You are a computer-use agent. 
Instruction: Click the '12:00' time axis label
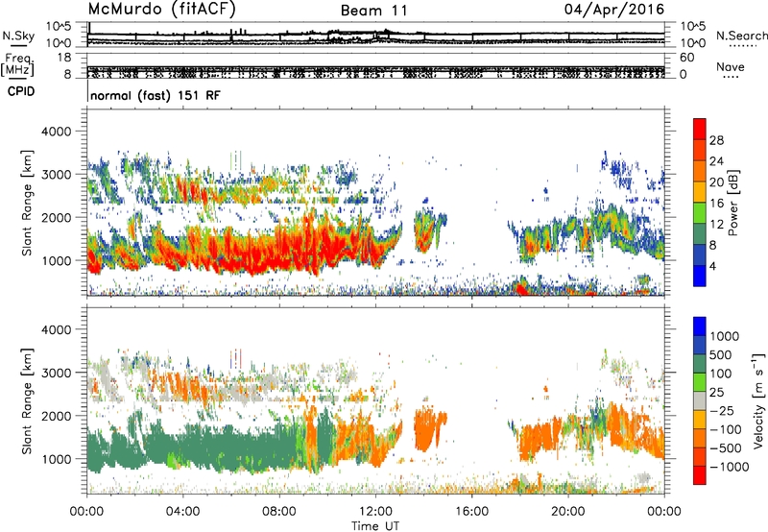pyautogui.click(x=375, y=512)
